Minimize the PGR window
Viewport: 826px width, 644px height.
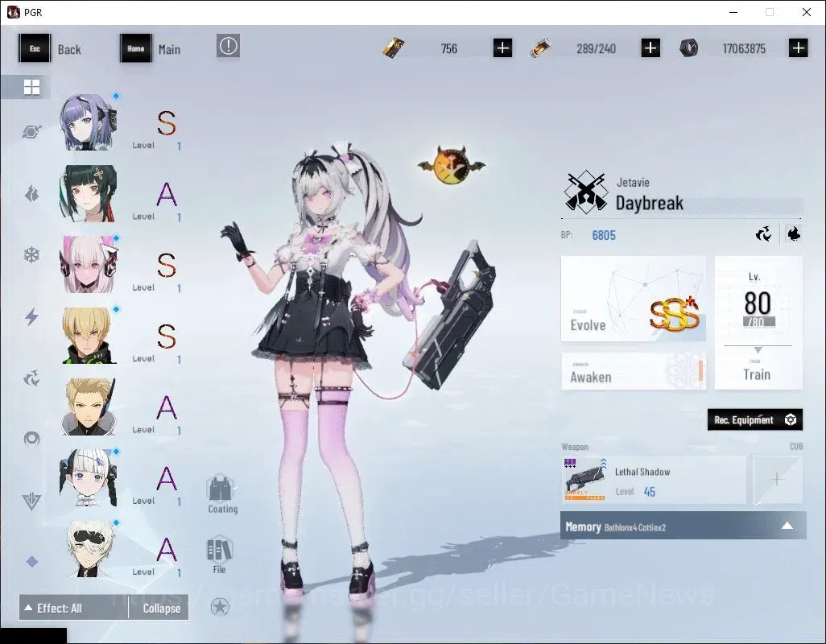pyautogui.click(x=733, y=12)
